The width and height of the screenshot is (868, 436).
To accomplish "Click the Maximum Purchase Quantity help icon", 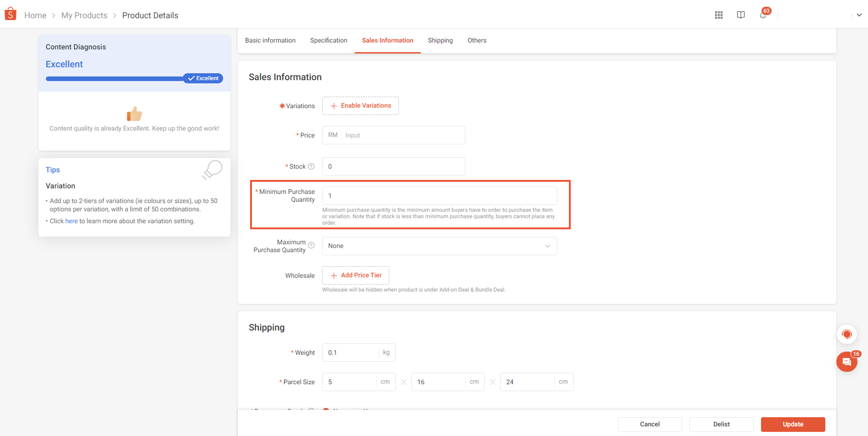I will [311, 245].
